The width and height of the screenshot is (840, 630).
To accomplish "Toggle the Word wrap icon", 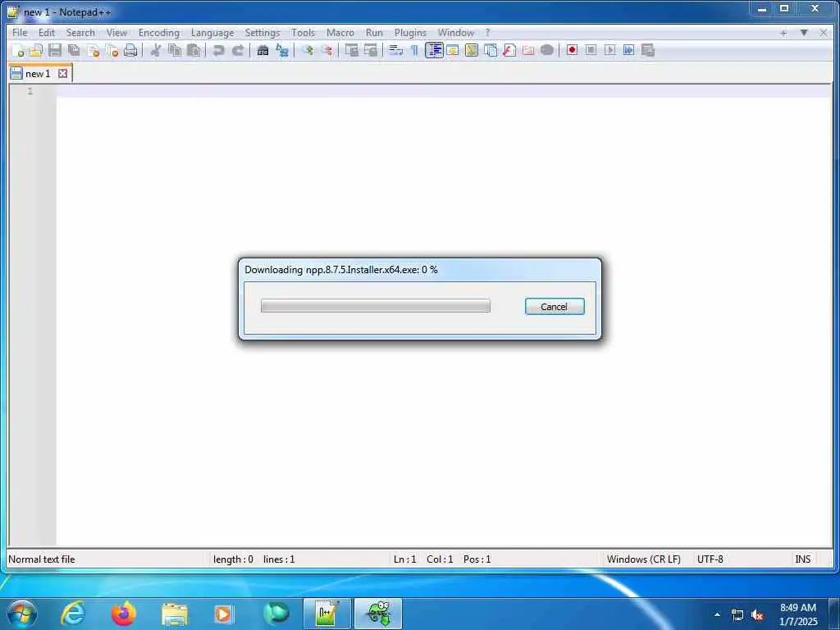I will tap(396, 50).
